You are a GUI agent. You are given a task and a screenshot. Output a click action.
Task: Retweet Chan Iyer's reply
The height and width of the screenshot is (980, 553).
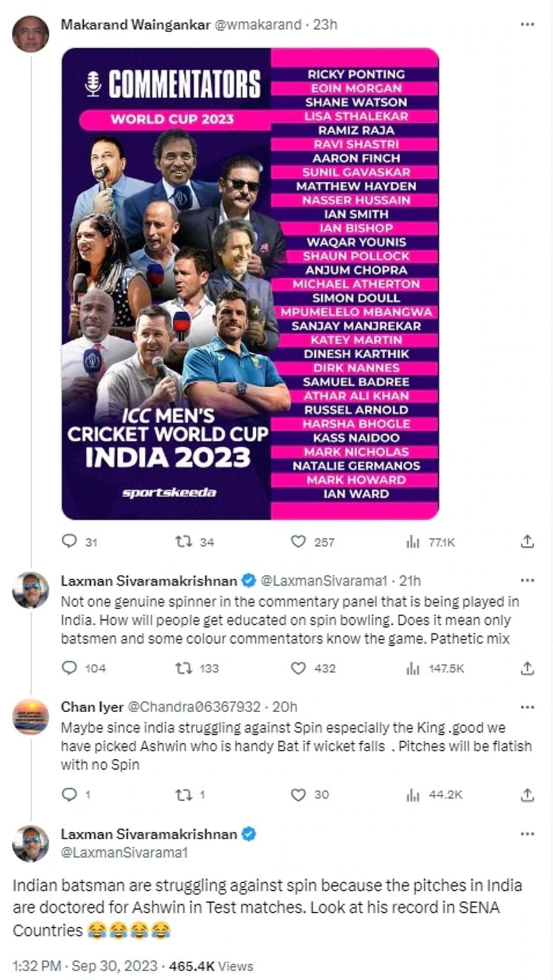click(x=184, y=795)
